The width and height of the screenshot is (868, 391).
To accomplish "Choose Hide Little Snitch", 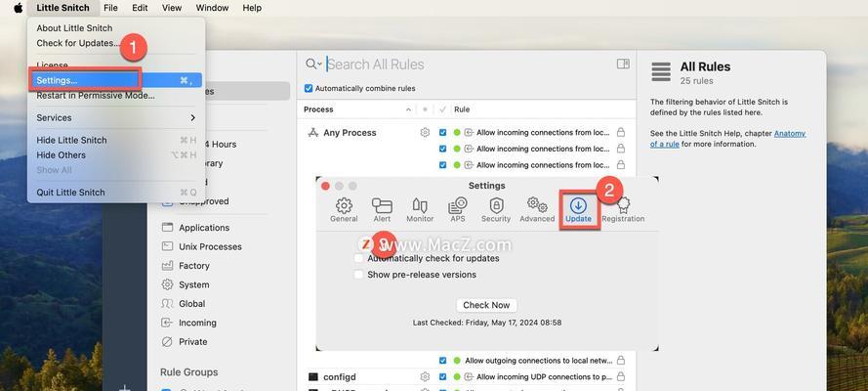I will 116,140.
